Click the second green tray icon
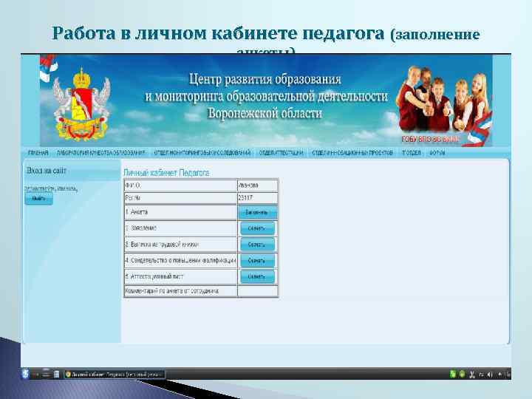Viewport: 532px width, 399px height. click(462, 374)
